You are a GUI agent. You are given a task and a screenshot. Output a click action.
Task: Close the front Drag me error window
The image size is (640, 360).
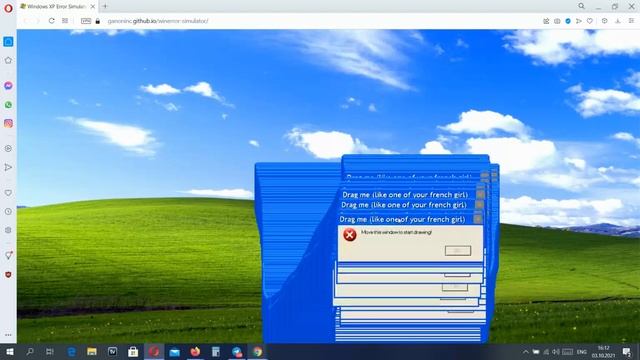(478, 219)
